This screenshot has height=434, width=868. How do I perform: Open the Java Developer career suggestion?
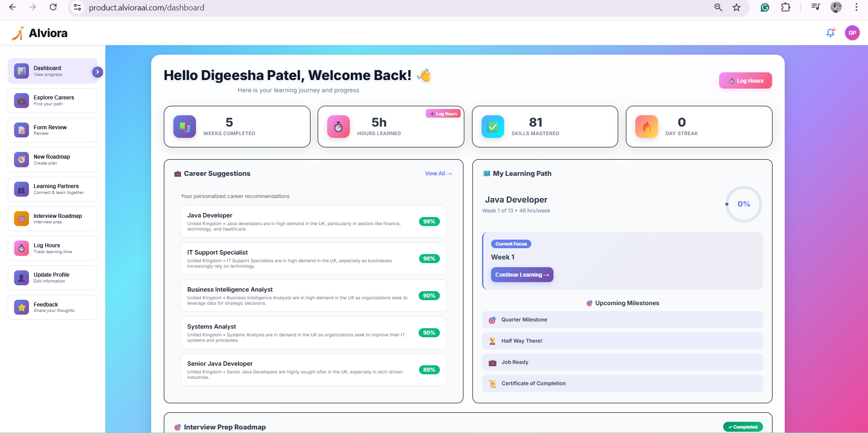point(314,222)
